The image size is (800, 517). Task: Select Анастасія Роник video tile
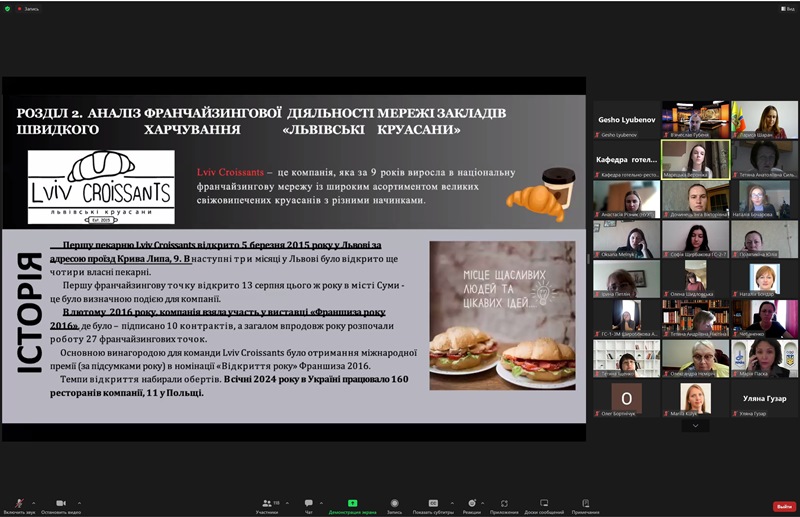(627, 200)
